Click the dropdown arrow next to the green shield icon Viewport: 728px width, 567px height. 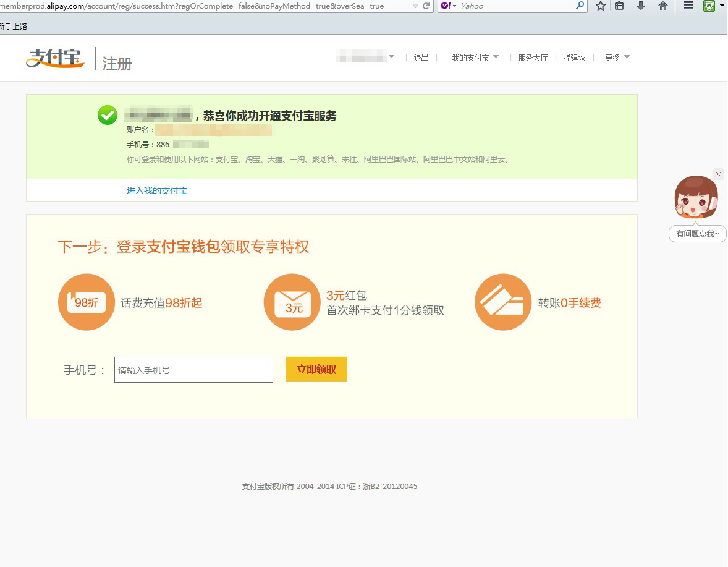coord(722,6)
